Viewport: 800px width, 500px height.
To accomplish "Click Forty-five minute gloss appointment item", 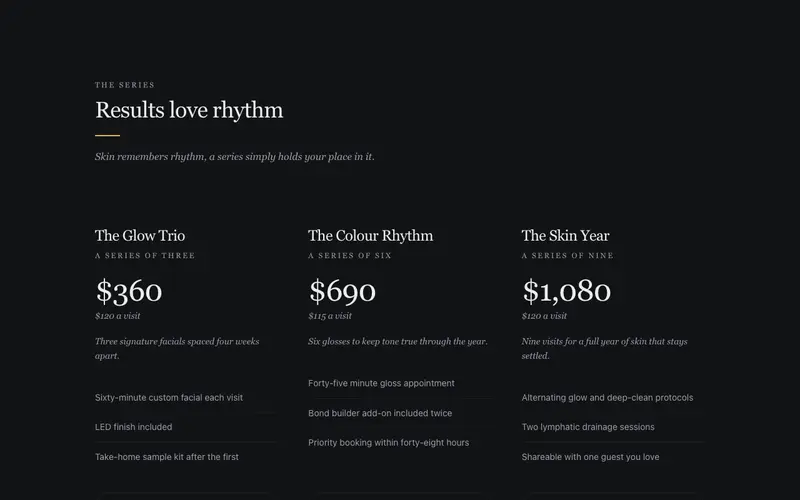I will tap(381, 383).
